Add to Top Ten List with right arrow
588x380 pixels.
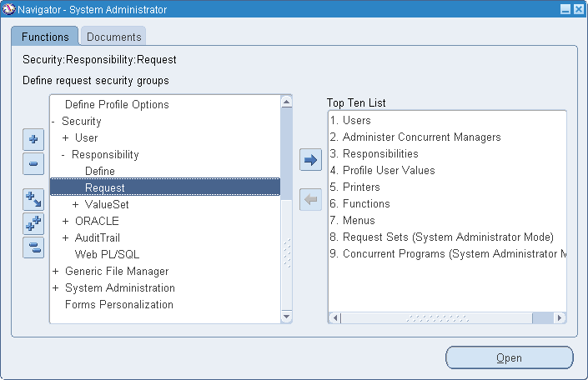tap(310, 160)
